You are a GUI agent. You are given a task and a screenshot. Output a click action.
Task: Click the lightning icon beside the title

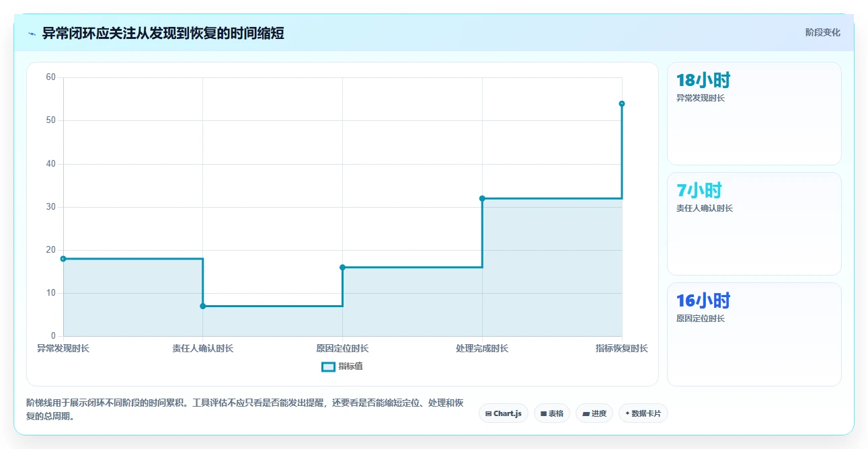(x=32, y=33)
